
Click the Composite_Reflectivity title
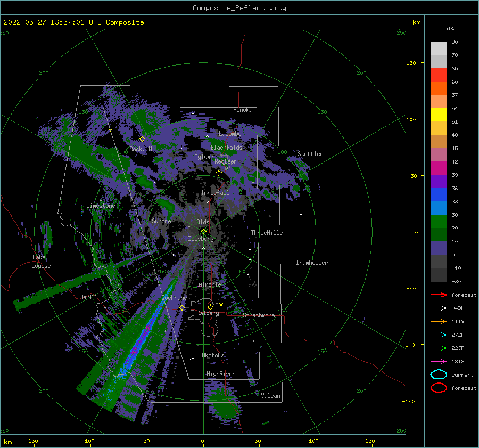point(239,8)
